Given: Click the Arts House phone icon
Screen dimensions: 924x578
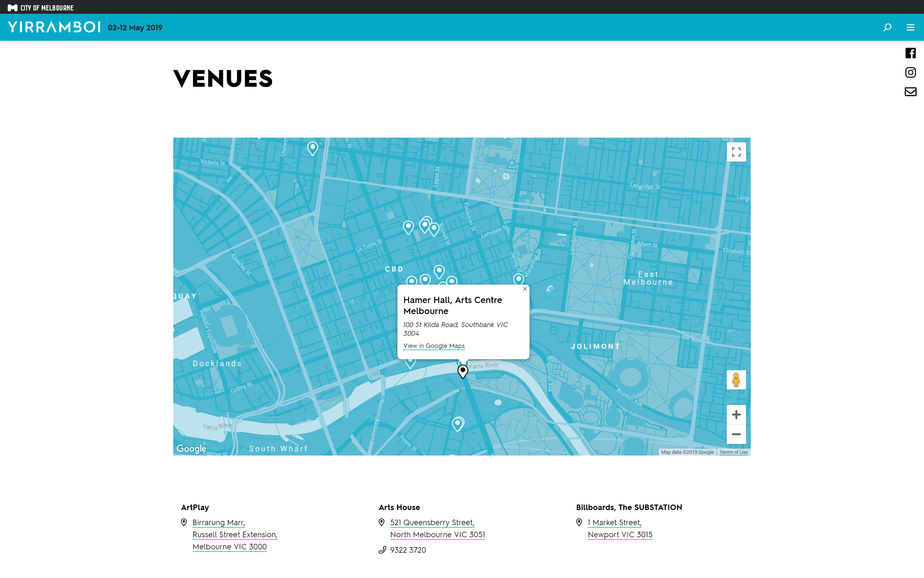Looking at the screenshot, I should point(382,550).
